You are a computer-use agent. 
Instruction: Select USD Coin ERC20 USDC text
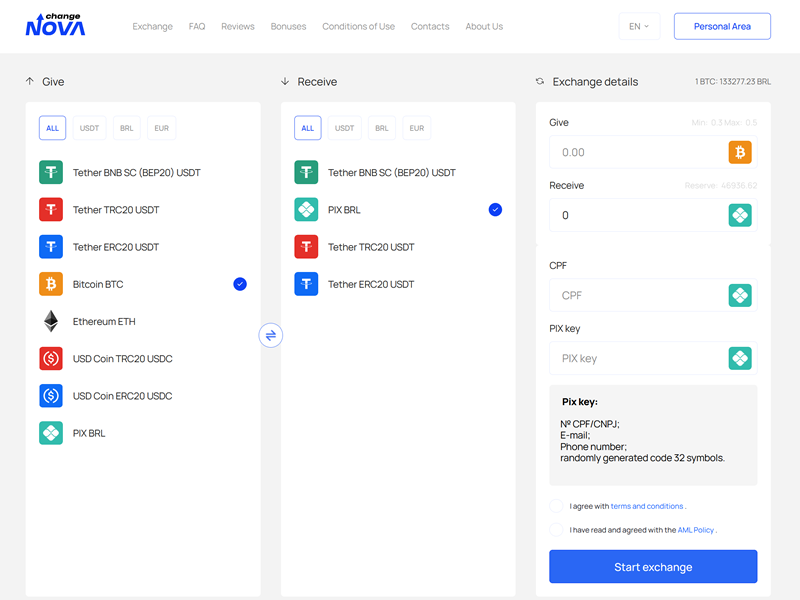click(122, 396)
